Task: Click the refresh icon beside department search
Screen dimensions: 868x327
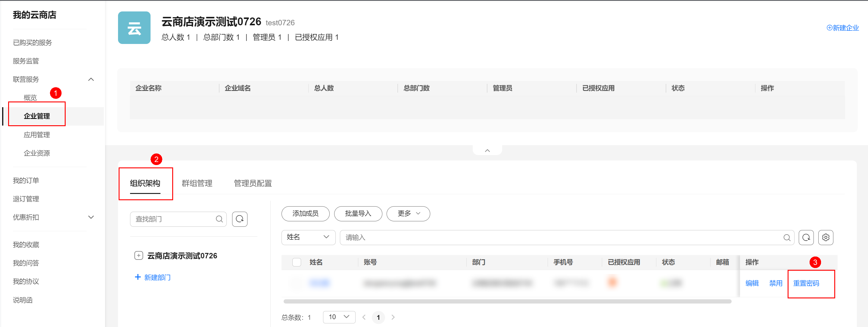Action: pos(240,219)
